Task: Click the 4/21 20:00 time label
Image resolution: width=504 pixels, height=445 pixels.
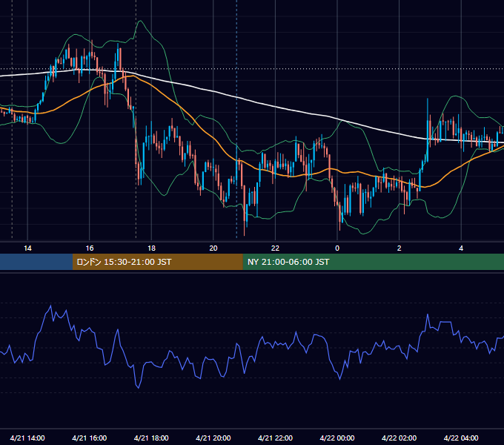Action: pos(213,438)
